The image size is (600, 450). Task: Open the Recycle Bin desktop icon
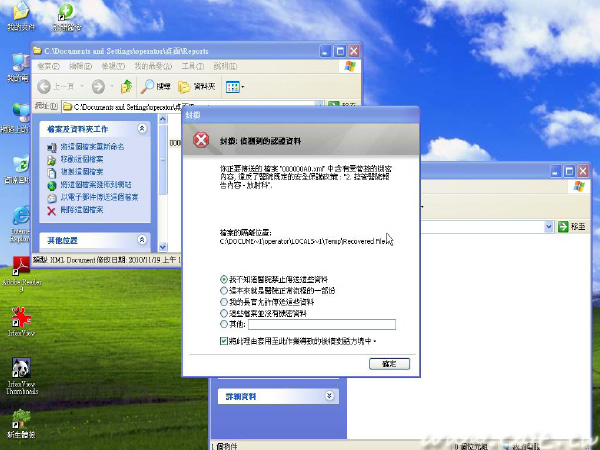click(x=18, y=169)
